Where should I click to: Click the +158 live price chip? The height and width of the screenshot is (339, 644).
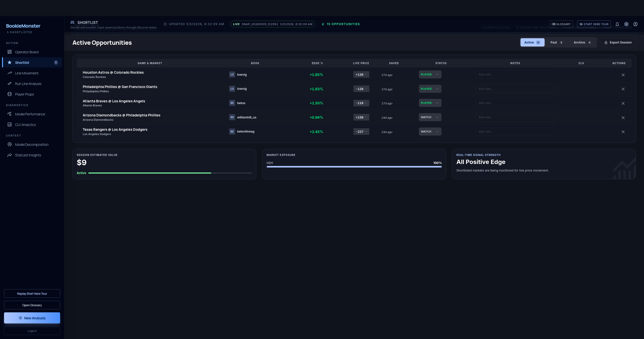(361, 117)
